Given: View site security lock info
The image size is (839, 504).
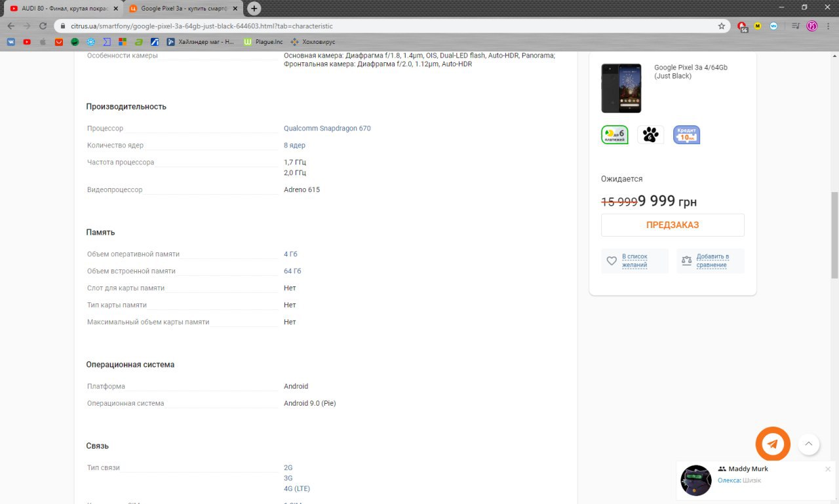Looking at the screenshot, I should [63, 26].
